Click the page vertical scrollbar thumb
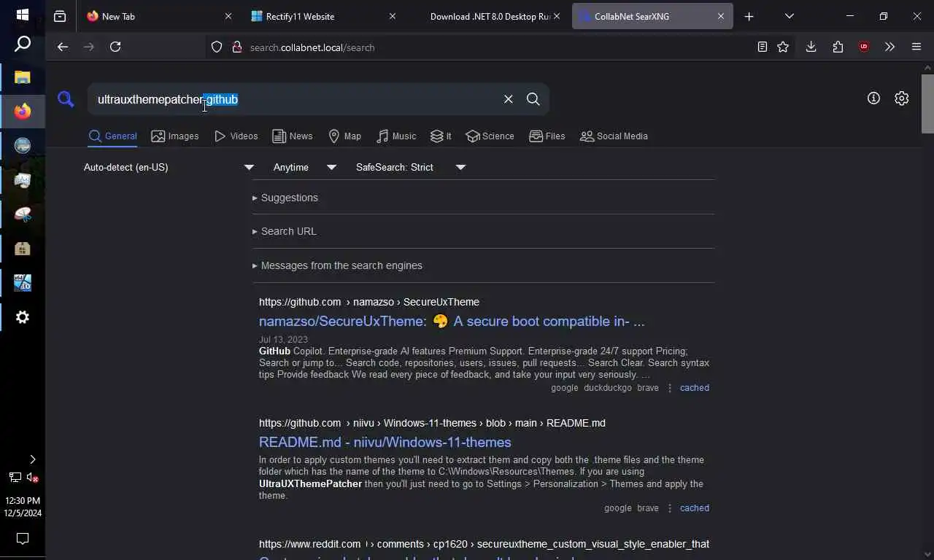Screen dimensions: 934x560 click(x=927, y=104)
